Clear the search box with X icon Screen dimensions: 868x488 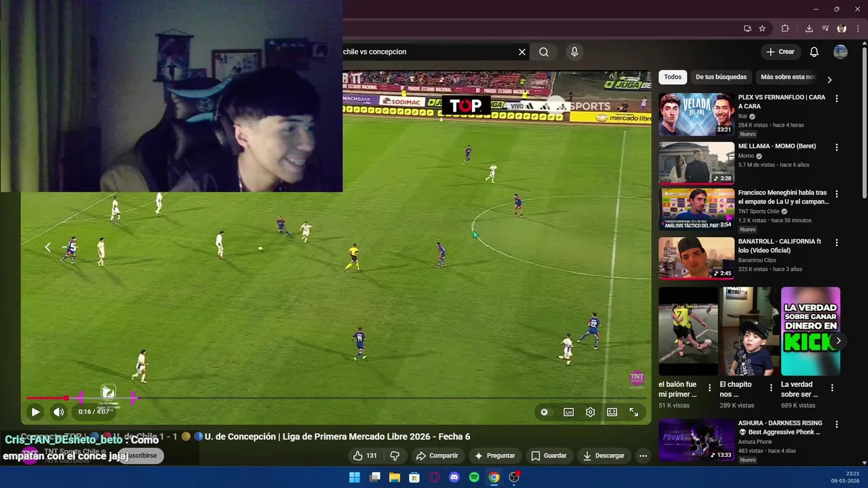click(522, 52)
